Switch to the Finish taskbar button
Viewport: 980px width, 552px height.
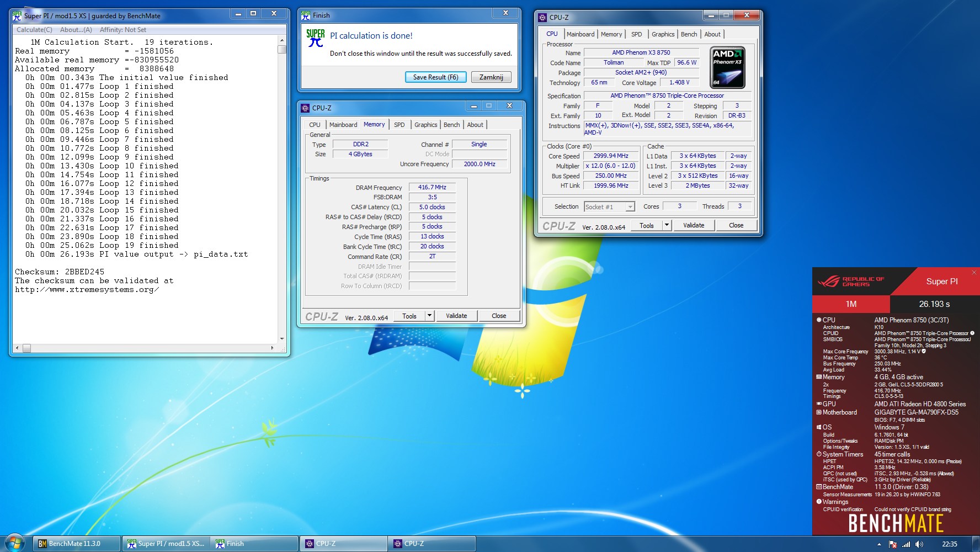[x=254, y=544]
